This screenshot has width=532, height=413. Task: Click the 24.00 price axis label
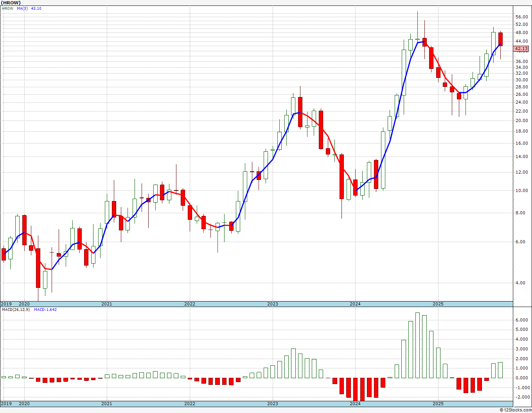click(x=522, y=102)
